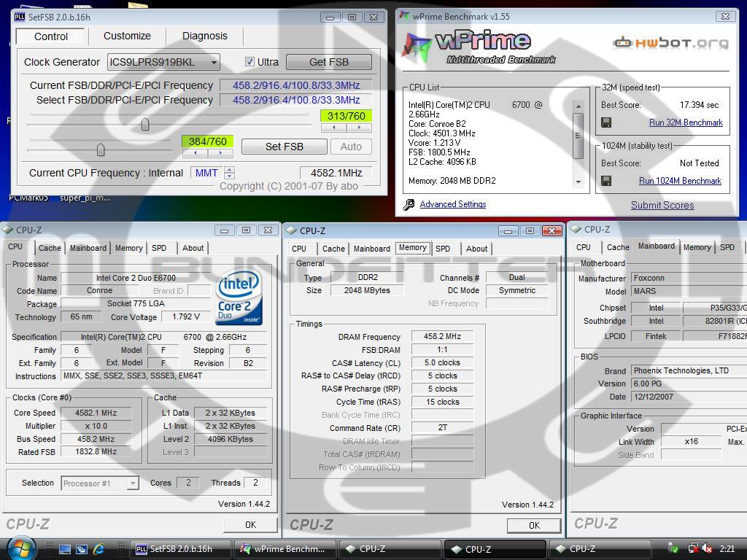747x560 pixels.
Task: Click the CPU List scroll up arrow
Action: coord(578,106)
